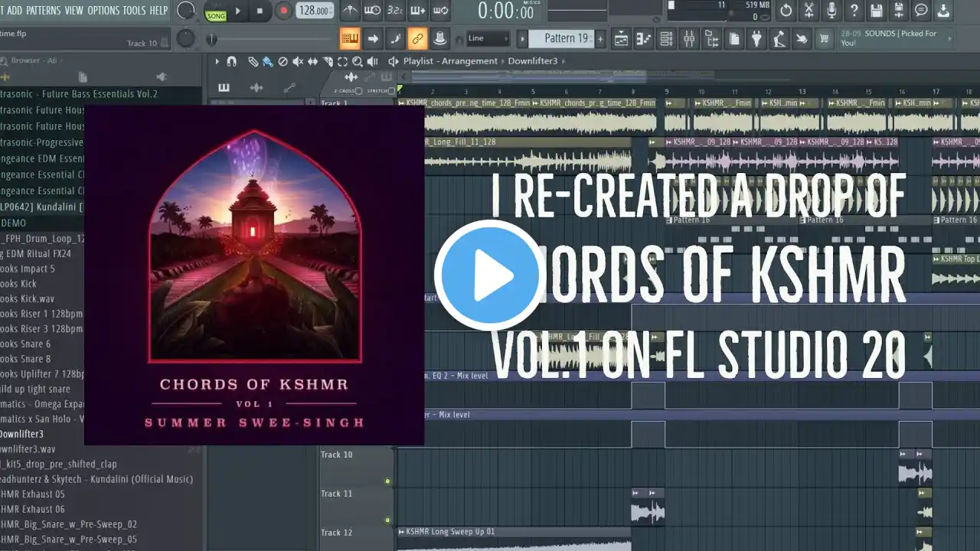Screen dimensions: 980x551
Task: Toggle the orange link-to-controller button
Action: tap(417, 39)
